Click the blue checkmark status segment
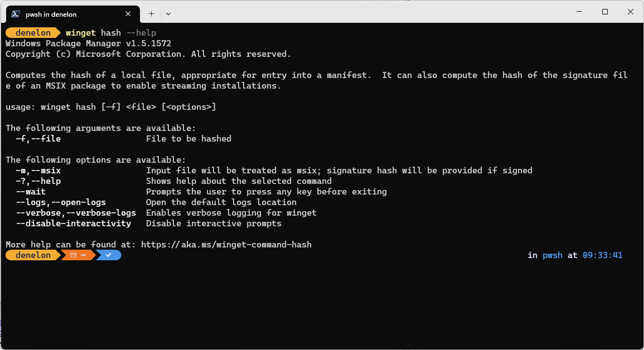 [x=108, y=255]
